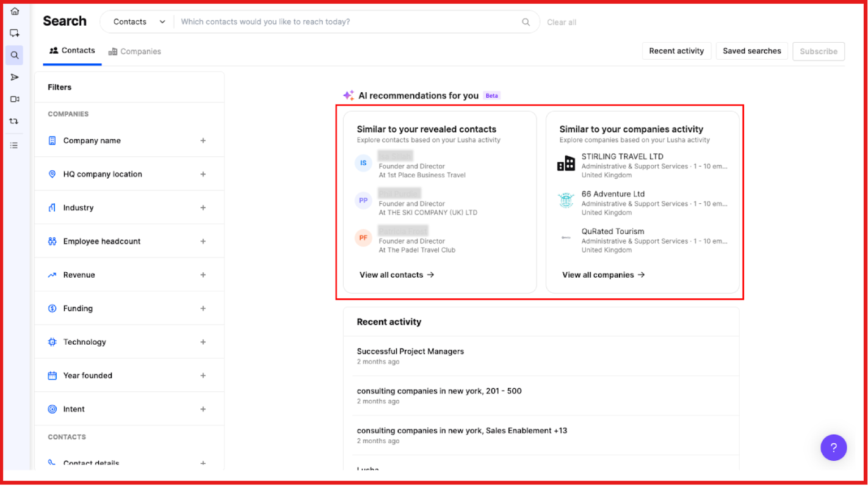Open the Contacts search type dropdown
Screen dimensions: 868x487
139,22
